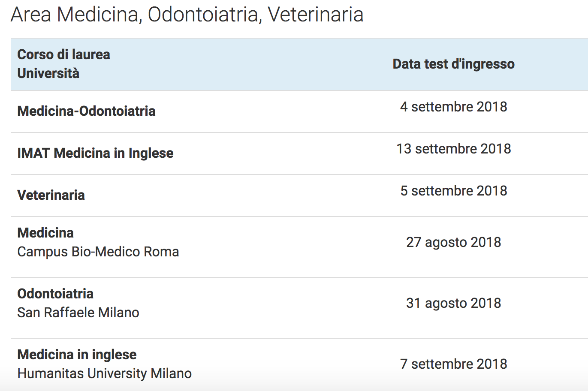Image resolution: width=588 pixels, height=391 pixels.
Task: Click the 31 agosto 2018 date
Action: click(x=453, y=303)
